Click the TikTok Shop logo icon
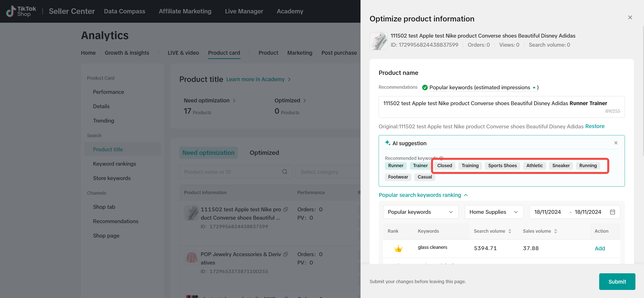This screenshot has height=298, width=644. pyautogui.click(x=11, y=11)
